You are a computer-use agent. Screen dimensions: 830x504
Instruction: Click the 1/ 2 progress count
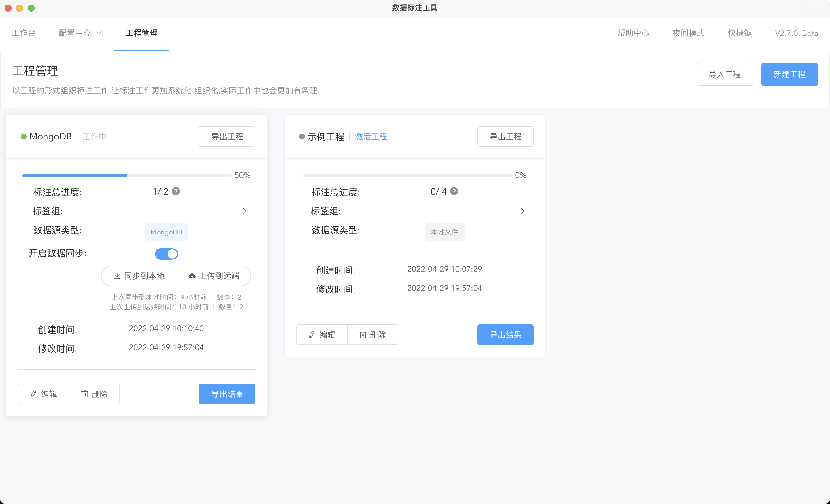tap(160, 192)
